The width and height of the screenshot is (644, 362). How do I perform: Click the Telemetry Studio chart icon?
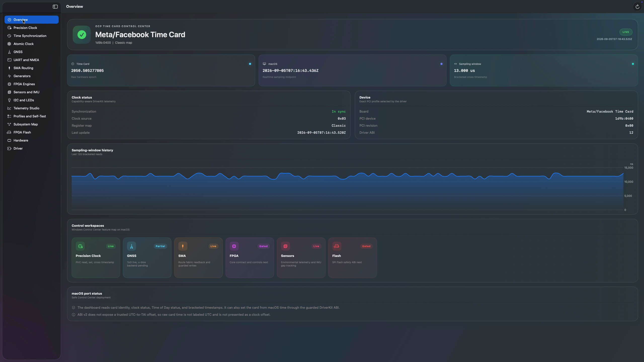[x=9, y=108]
